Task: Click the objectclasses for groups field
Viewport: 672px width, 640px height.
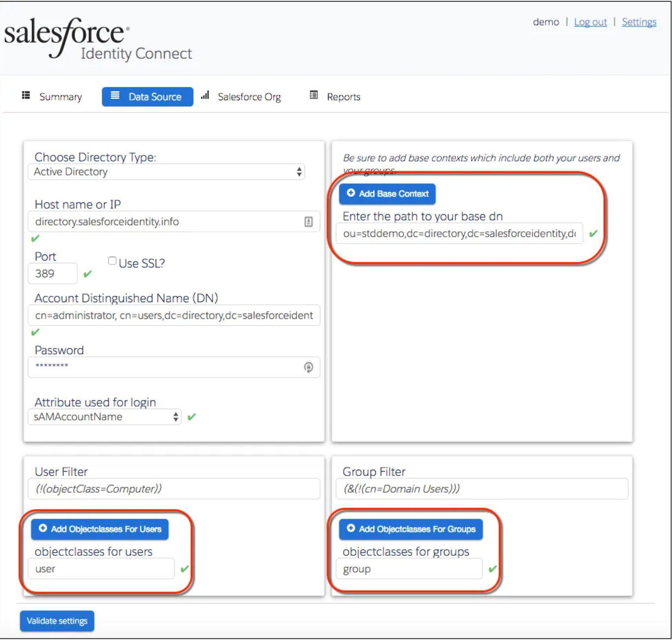Action: pyautogui.click(x=409, y=569)
